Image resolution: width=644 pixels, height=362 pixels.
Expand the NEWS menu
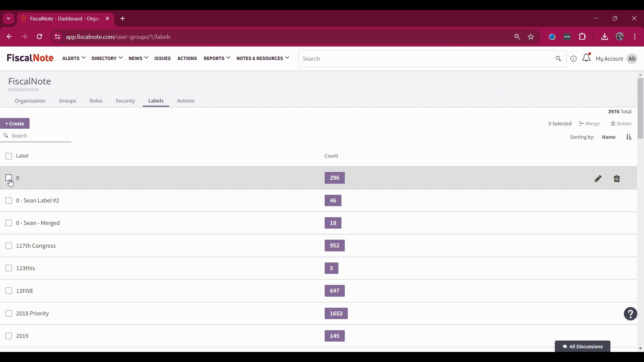click(138, 58)
